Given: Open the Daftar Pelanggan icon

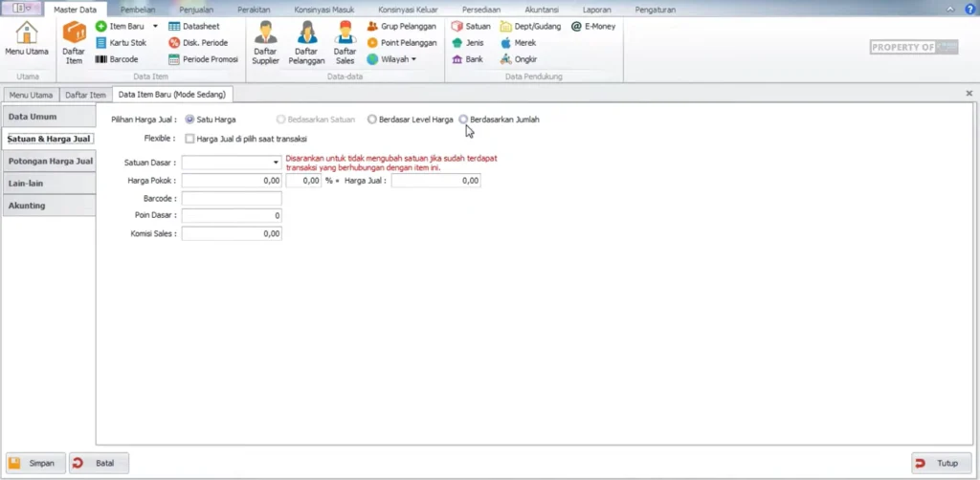Looking at the screenshot, I should coord(306,43).
